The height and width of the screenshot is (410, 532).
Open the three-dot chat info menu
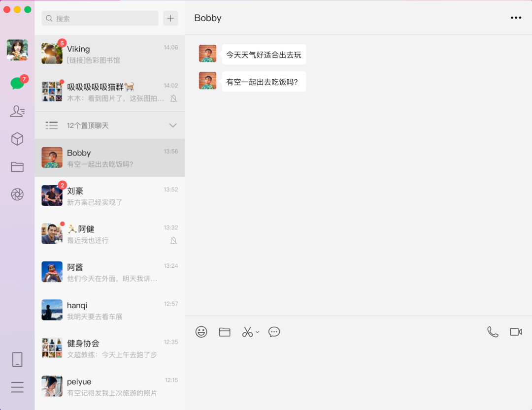point(516,18)
